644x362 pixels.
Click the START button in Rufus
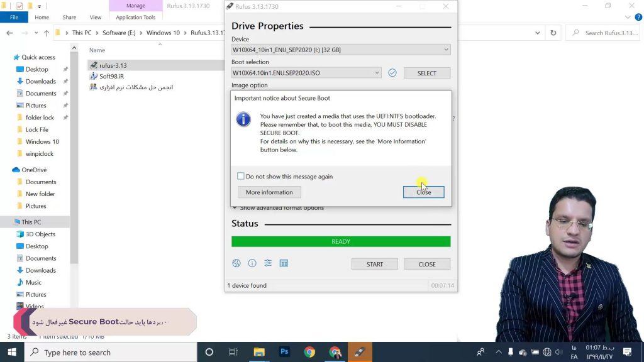point(375,264)
